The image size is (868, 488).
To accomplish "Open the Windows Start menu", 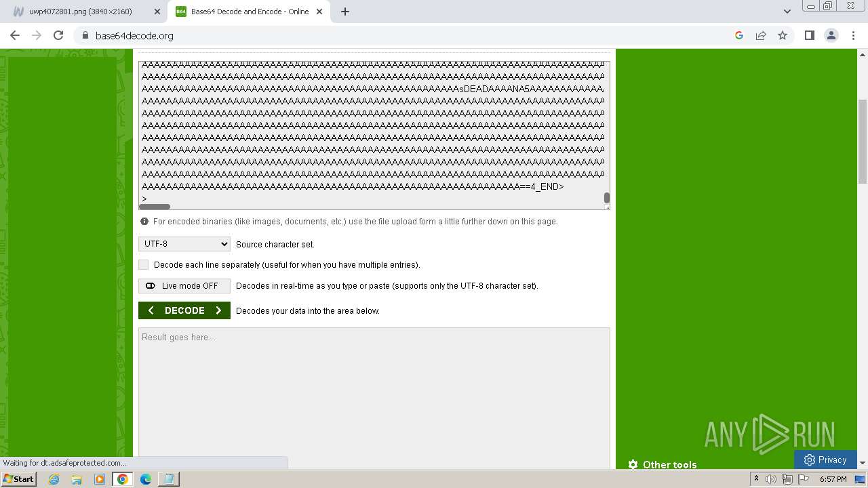I will (x=19, y=479).
